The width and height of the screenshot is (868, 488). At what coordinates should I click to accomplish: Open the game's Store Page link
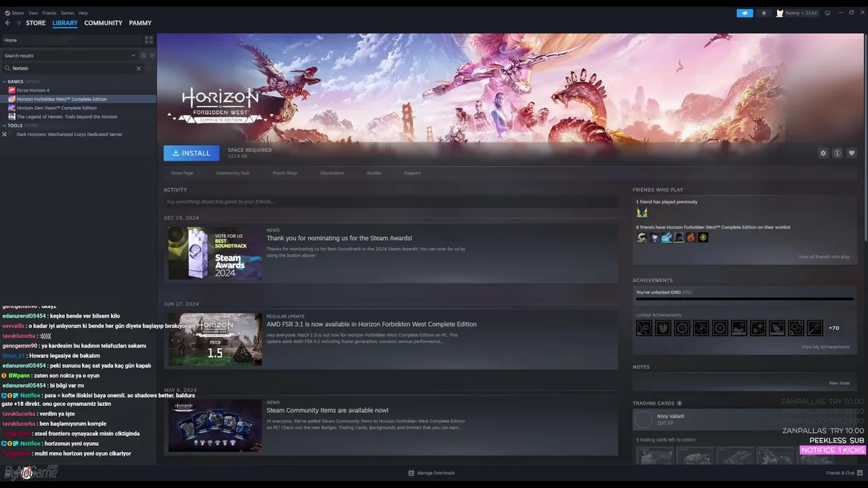(x=182, y=173)
